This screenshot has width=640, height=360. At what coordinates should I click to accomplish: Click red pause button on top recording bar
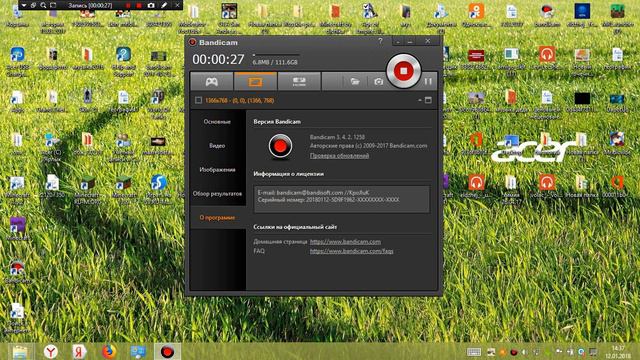click(128, 5)
